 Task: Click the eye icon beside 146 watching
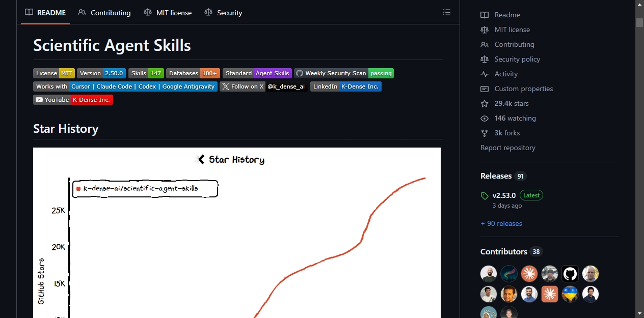(x=485, y=119)
